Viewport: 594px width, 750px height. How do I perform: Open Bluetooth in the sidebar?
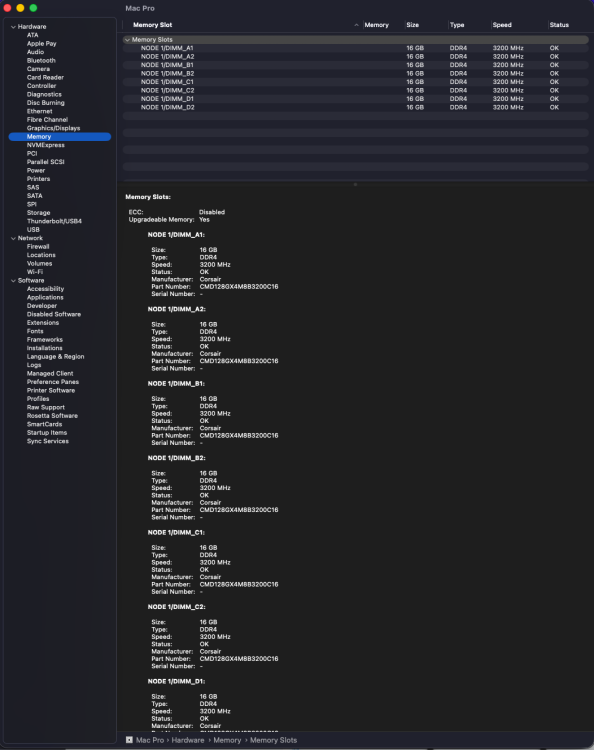click(41, 61)
